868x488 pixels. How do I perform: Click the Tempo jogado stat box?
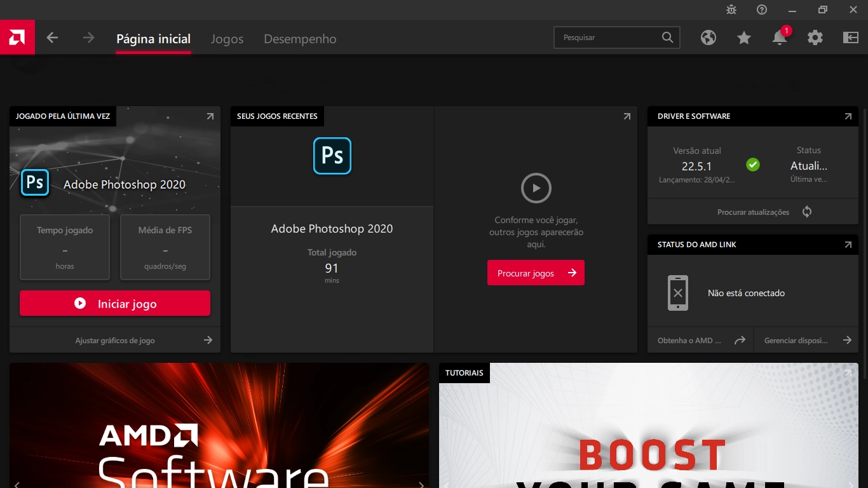point(65,247)
